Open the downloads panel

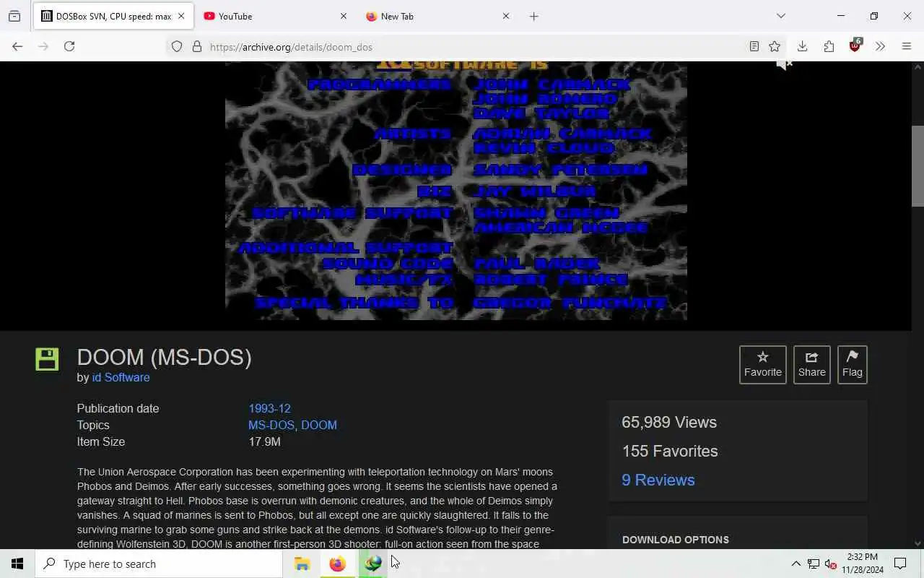click(x=802, y=47)
